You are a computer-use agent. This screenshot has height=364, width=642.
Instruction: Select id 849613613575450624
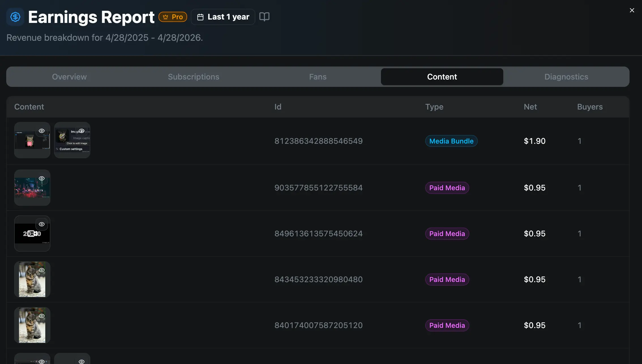point(318,234)
